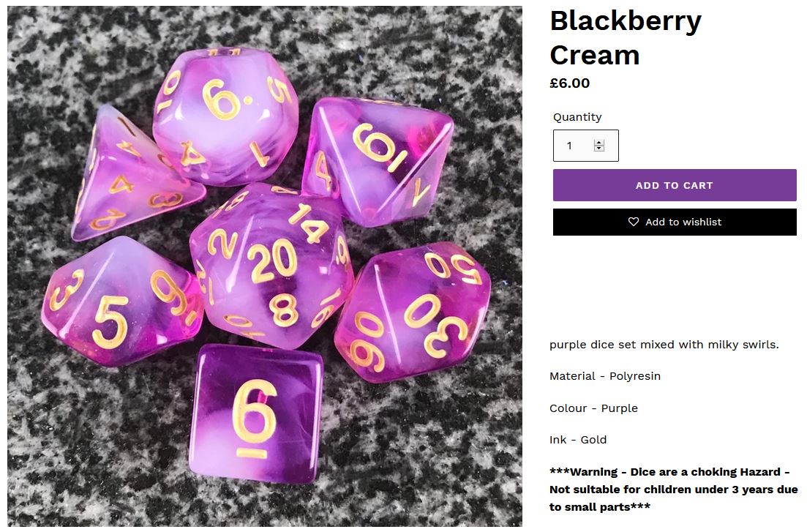Image resolution: width=807 pixels, height=532 pixels.
Task: Focus the Quantity input field
Action: tap(586, 146)
